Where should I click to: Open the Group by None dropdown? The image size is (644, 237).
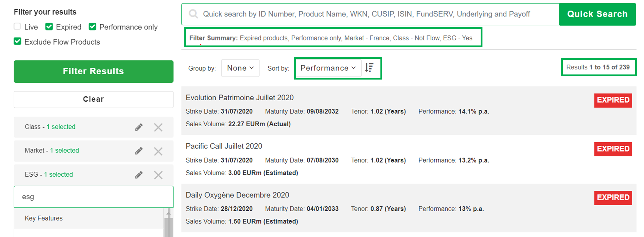point(240,68)
